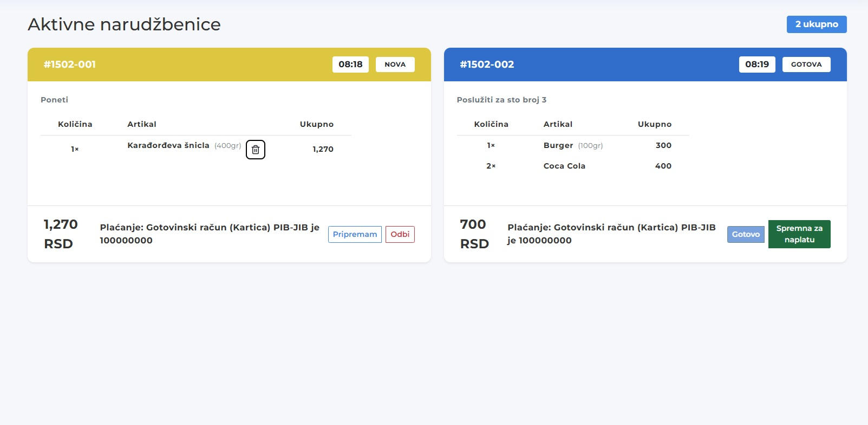Click the 08:18 time label
Image resolution: width=868 pixels, height=425 pixels.
(x=350, y=65)
